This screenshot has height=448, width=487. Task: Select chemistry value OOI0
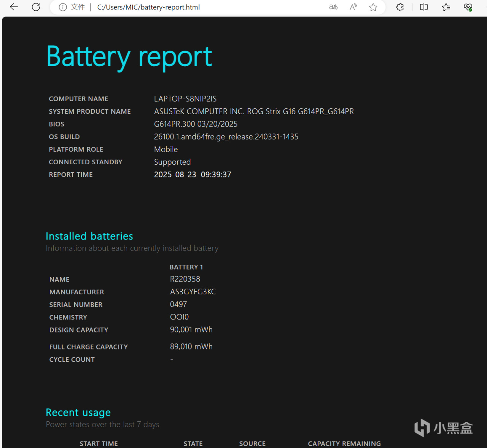179,317
